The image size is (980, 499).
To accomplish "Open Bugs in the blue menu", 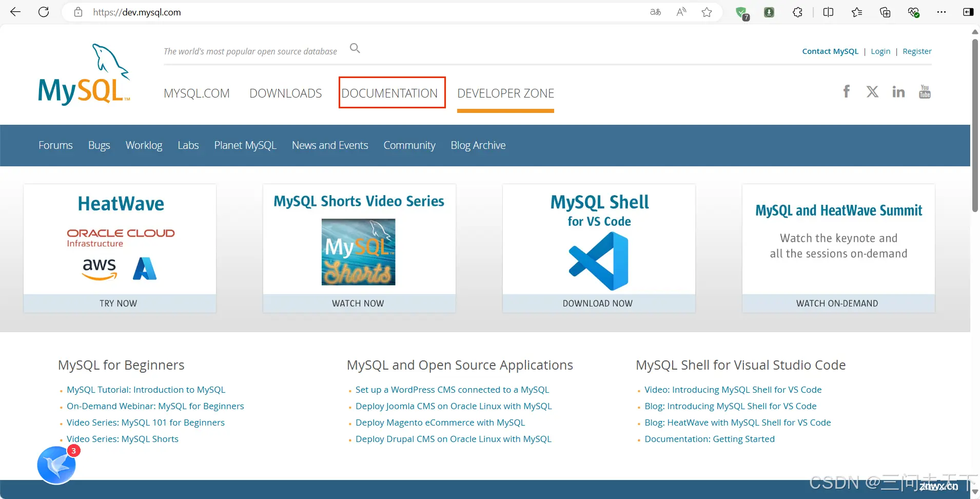I will tap(99, 145).
